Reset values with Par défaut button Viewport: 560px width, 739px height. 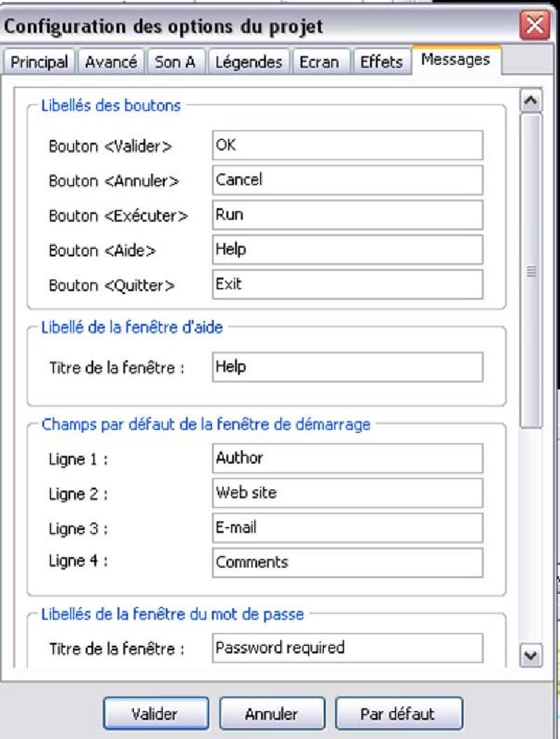point(399,714)
